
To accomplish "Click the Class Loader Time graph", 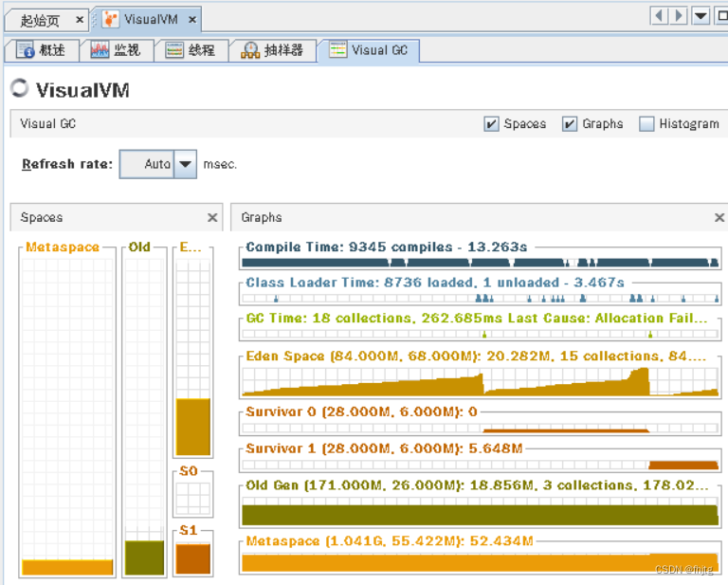I will click(480, 298).
